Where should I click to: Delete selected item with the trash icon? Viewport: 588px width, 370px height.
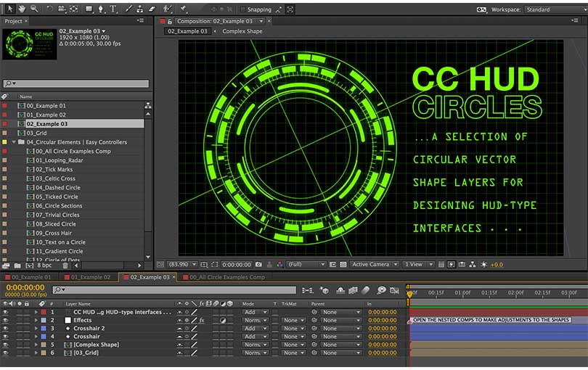click(x=65, y=266)
